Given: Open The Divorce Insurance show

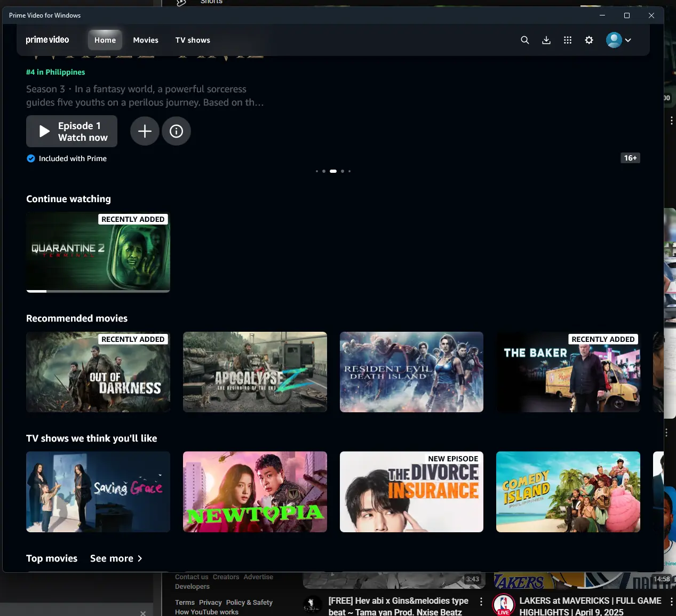Looking at the screenshot, I should click(411, 492).
